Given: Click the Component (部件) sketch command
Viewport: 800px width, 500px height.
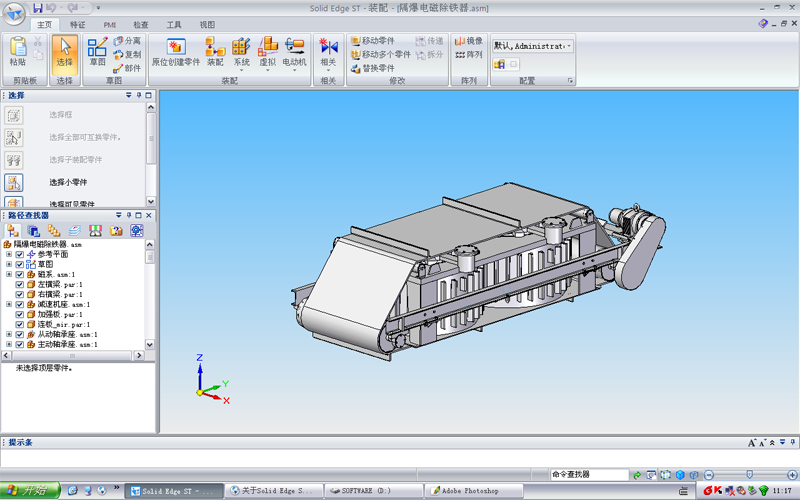Looking at the screenshot, I should 127,68.
